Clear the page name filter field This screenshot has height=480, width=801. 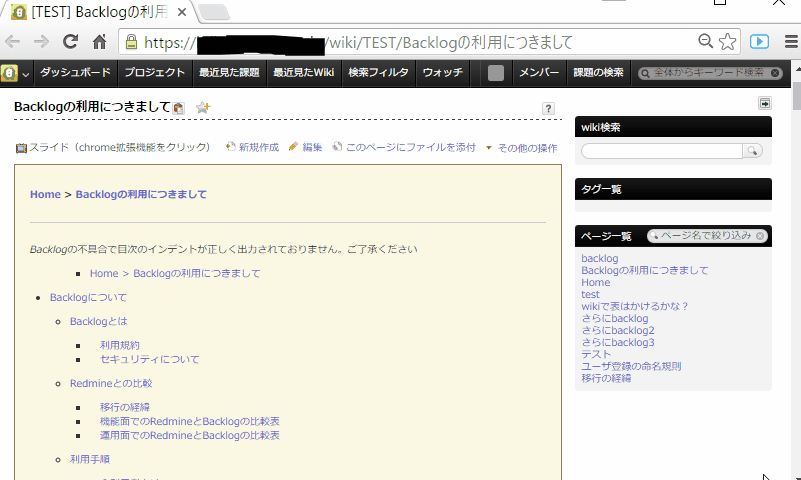point(760,236)
